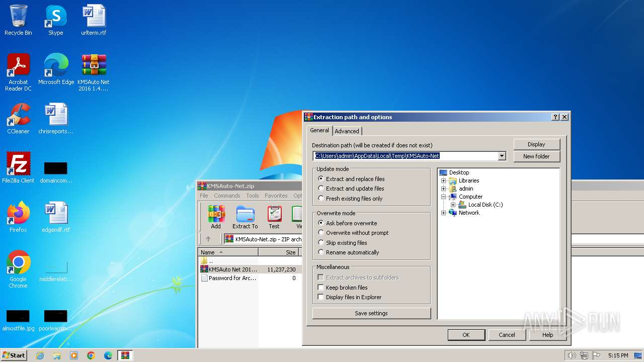Launch Firefox from the desktop
Viewport: 644px width, 362px height.
18,217
